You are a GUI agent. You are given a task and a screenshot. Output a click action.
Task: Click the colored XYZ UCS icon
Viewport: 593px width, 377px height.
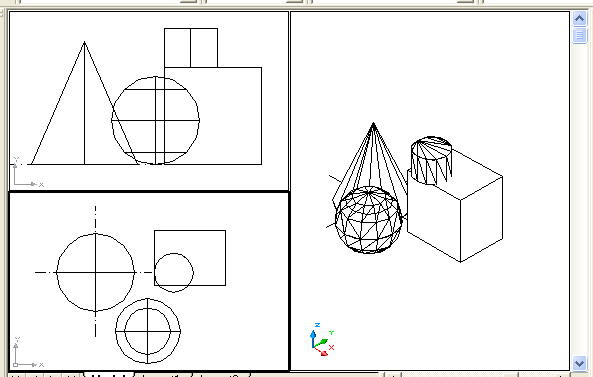pyautogui.click(x=322, y=340)
